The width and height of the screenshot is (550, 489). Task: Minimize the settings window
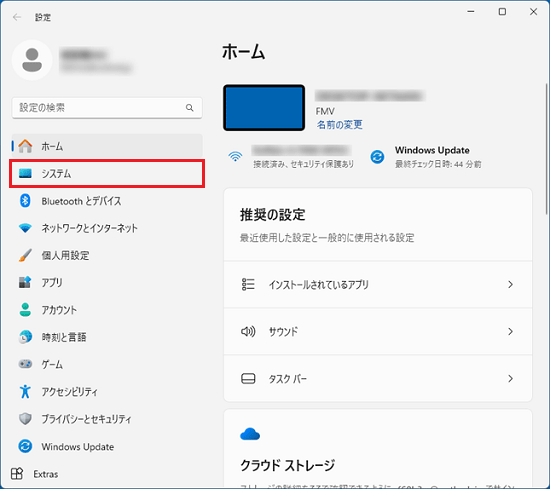point(471,12)
